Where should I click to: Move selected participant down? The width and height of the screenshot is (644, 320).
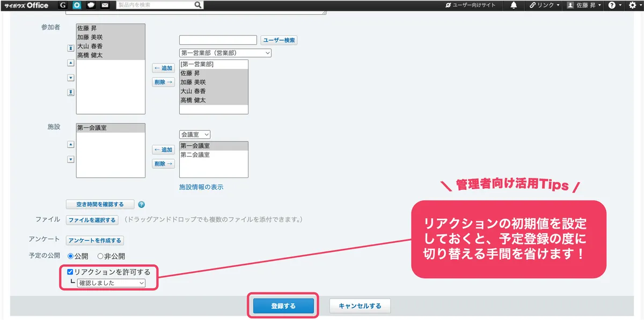[70, 78]
